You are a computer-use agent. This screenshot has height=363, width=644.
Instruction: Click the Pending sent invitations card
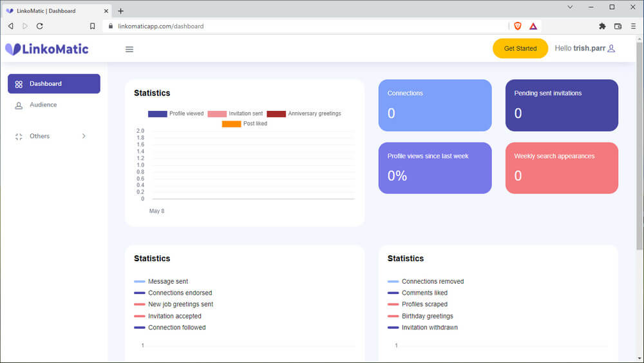point(562,106)
